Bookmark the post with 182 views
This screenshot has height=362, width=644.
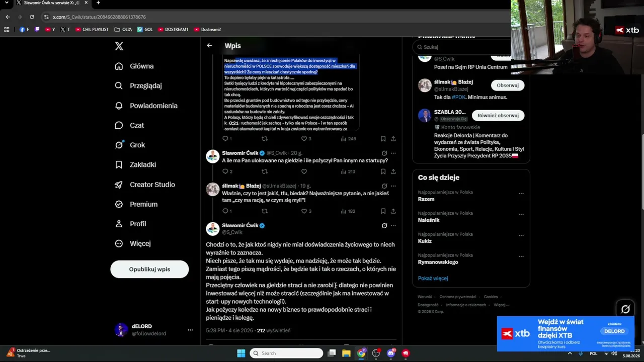point(383,211)
